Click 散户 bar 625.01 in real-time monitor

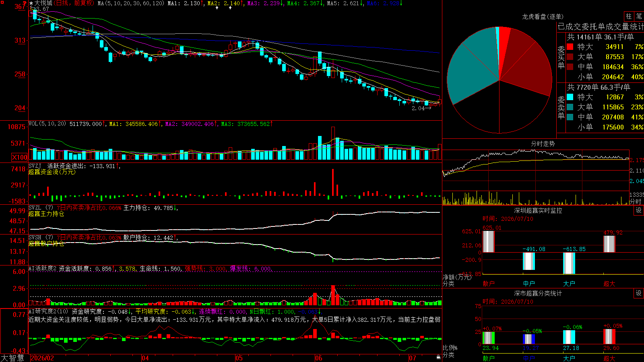point(489,241)
